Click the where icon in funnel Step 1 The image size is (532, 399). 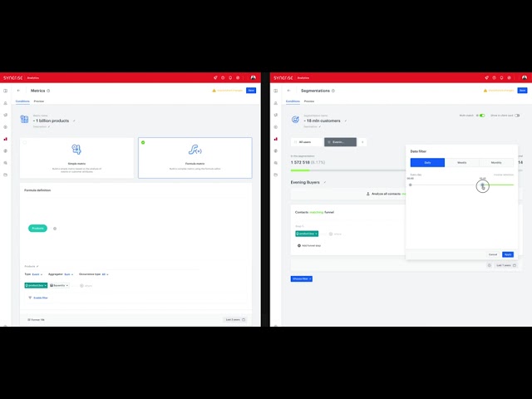(x=331, y=234)
